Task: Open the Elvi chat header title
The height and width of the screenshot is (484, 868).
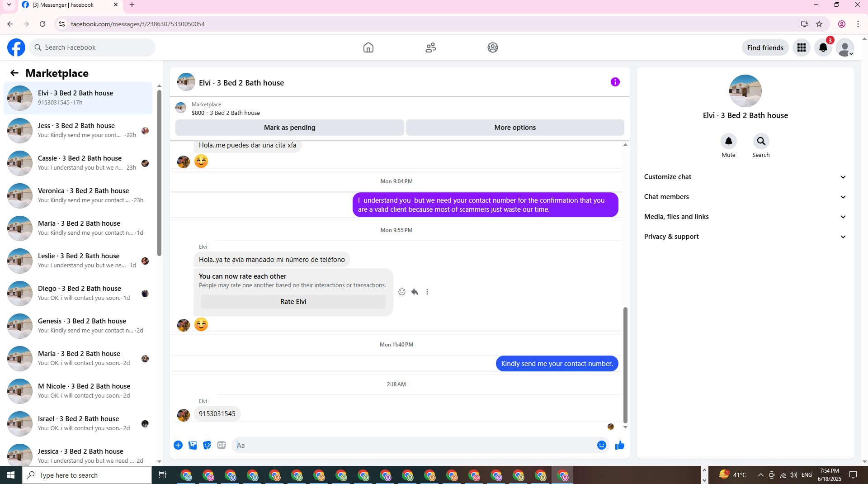Action: [x=241, y=83]
